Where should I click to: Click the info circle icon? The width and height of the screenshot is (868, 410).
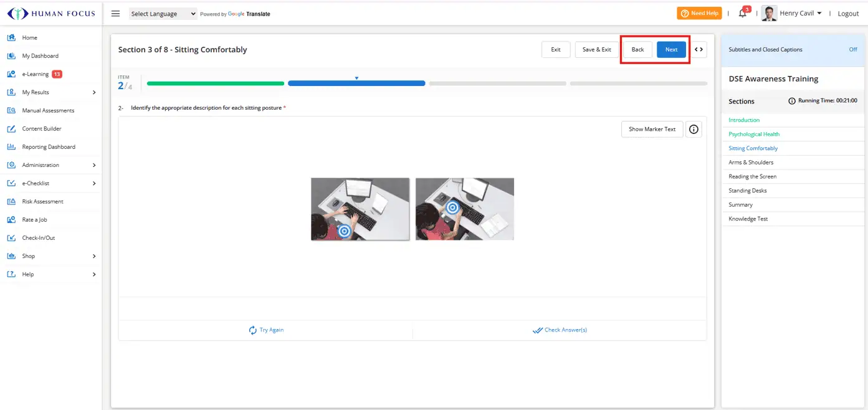pos(694,129)
